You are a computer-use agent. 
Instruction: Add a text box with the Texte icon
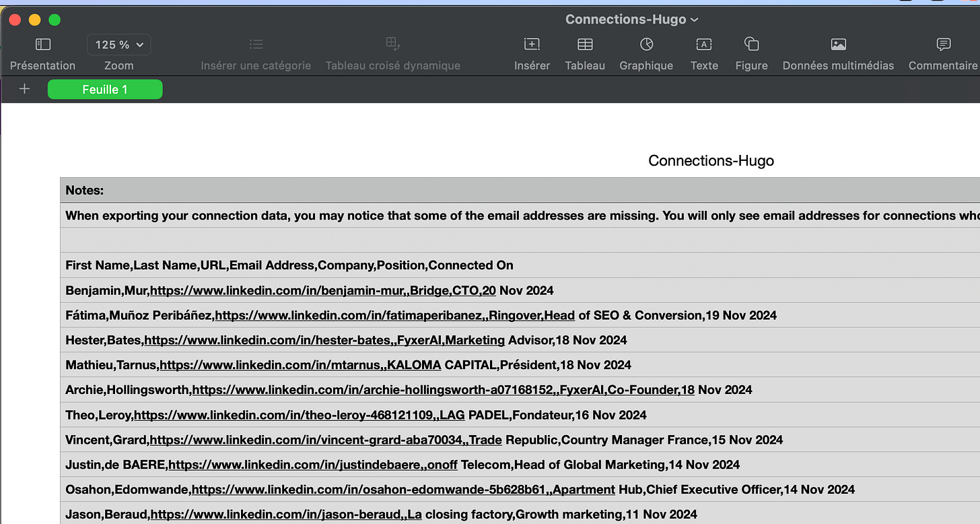pyautogui.click(x=704, y=44)
